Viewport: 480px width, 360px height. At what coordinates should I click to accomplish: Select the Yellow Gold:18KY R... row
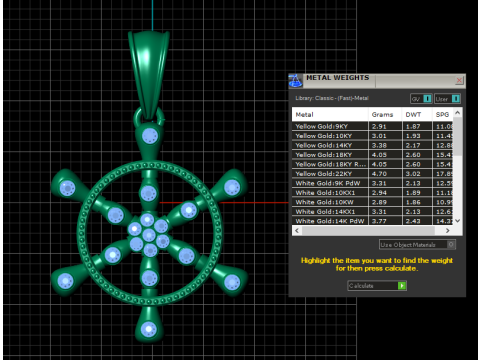pos(373,164)
